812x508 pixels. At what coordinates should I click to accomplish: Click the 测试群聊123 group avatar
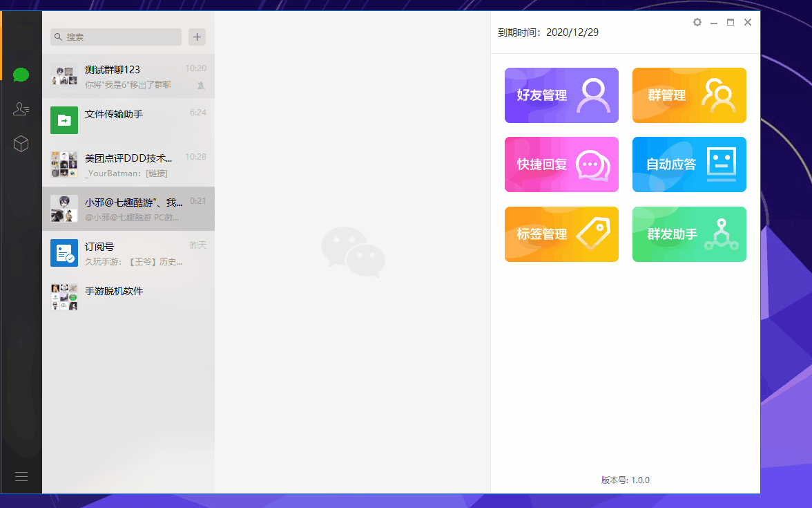pos(64,76)
